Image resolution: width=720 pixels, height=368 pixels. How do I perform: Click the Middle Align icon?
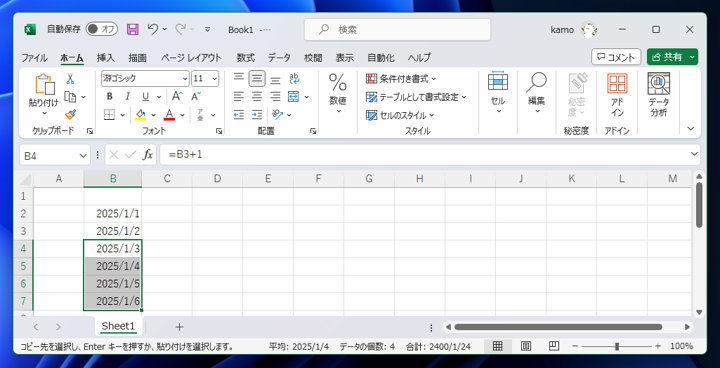(x=257, y=79)
